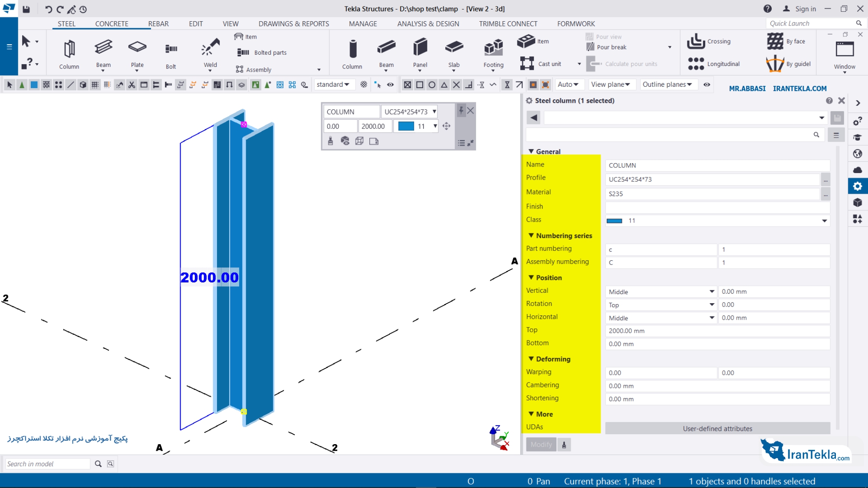Select the concrete Panel tool
The width and height of the screenshot is (868, 488).
(420, 54)
